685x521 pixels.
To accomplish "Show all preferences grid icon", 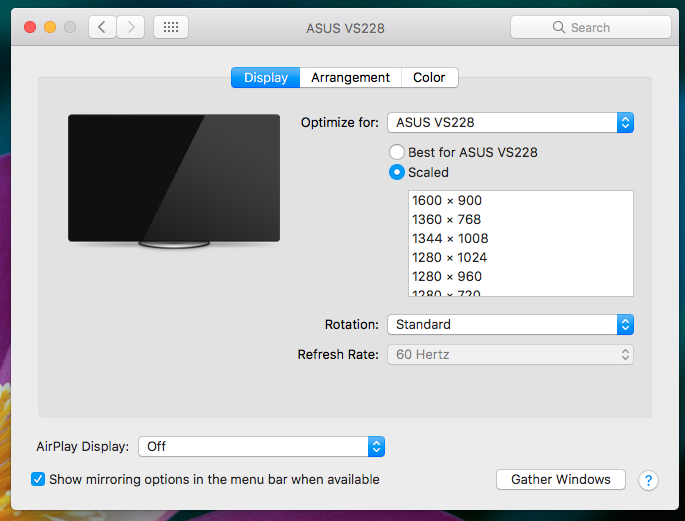I will 171,28.
